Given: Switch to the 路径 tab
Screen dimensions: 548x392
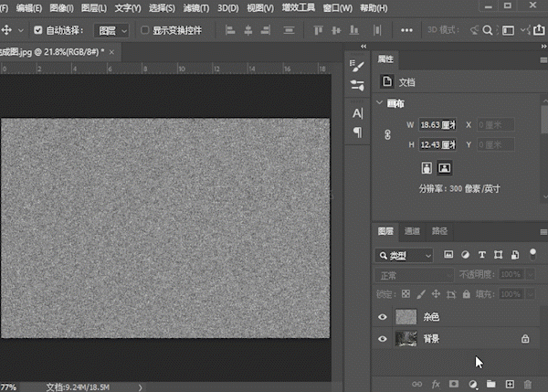Looking at the screenshot, I should 439,231.
